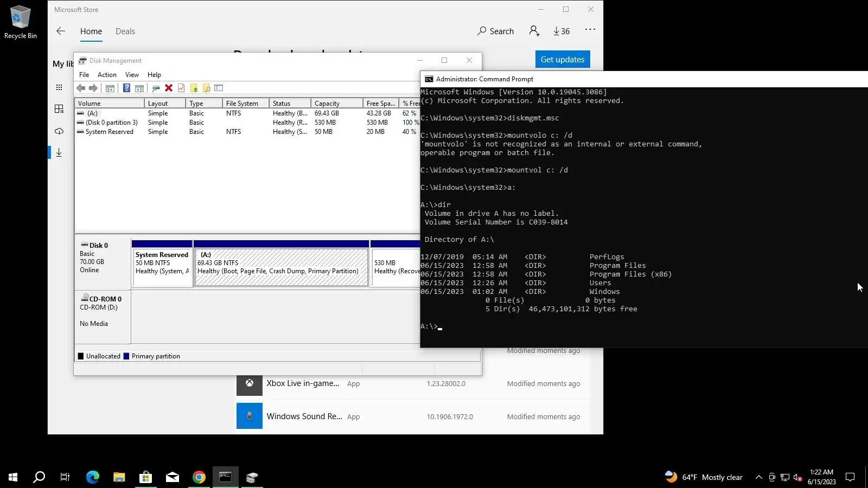Open the weather widget showing 64°F
868x488 pixels.
coord(704,477)
